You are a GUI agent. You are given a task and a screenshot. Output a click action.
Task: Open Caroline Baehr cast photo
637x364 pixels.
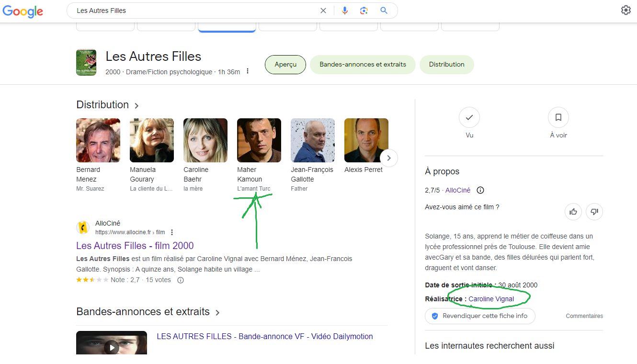(205, 140)
